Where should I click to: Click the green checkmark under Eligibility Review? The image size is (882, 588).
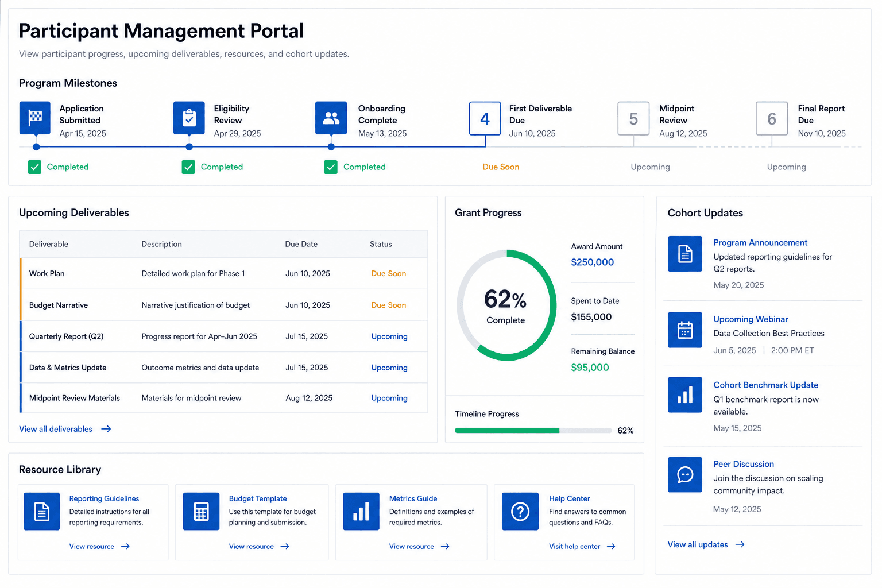(x=188, y=167)
